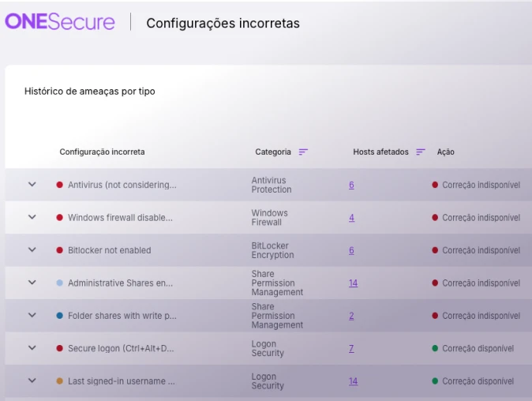
Task: Expand the Administrative Shares row
Action: [32, 283]
